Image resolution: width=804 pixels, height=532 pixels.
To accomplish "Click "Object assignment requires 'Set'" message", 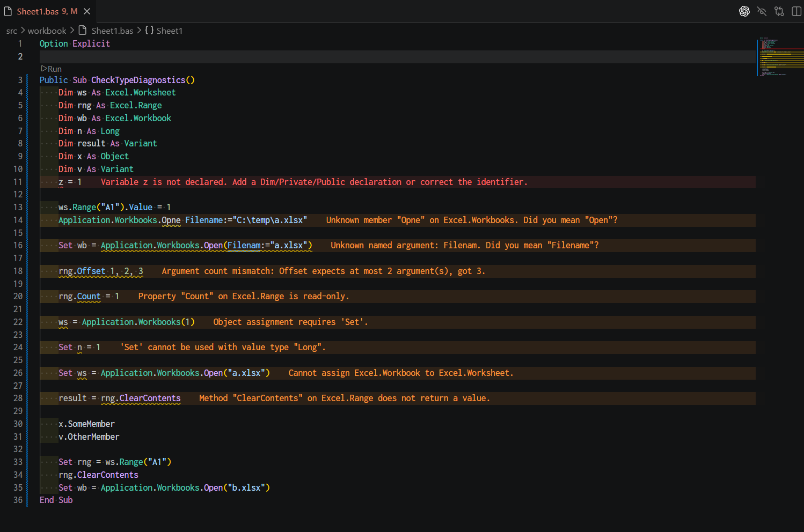I will point(290,322).
